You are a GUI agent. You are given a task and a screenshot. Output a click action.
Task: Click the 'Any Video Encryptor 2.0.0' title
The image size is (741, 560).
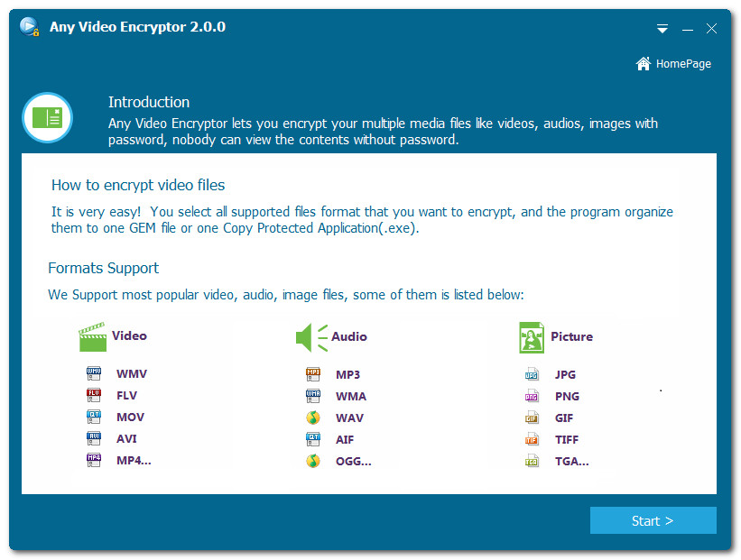pyautogui.click(x=137, y=27)
